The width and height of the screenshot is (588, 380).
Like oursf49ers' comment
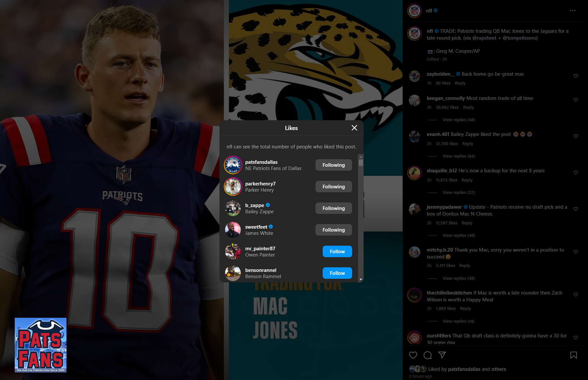(576, 337)
